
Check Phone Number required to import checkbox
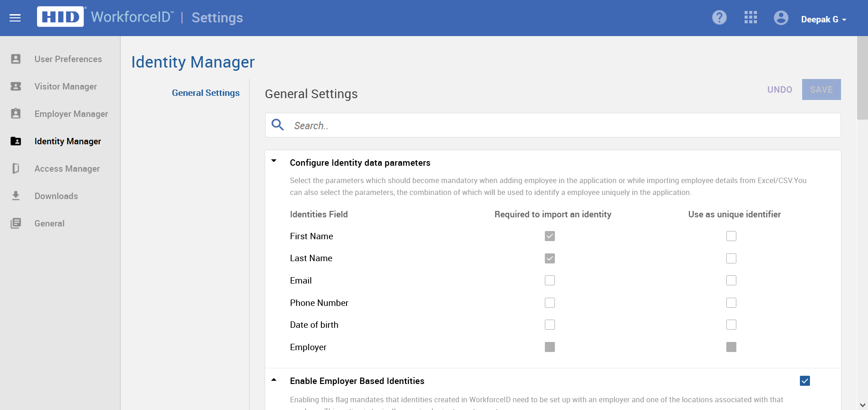[550, 303]
